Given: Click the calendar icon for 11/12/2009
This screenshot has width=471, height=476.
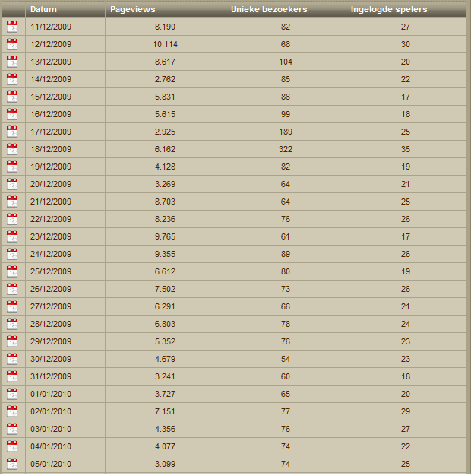Looking at the screenshot, I should point(12,27).
